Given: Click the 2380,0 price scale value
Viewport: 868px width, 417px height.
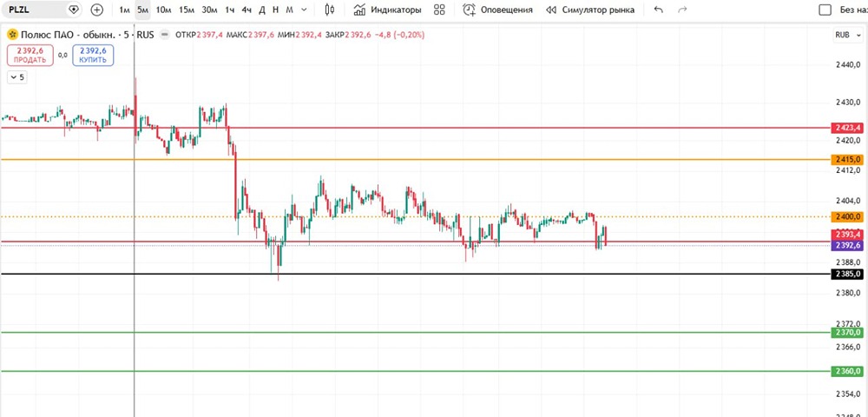Looking at the screenshot, I should (847, 293).
